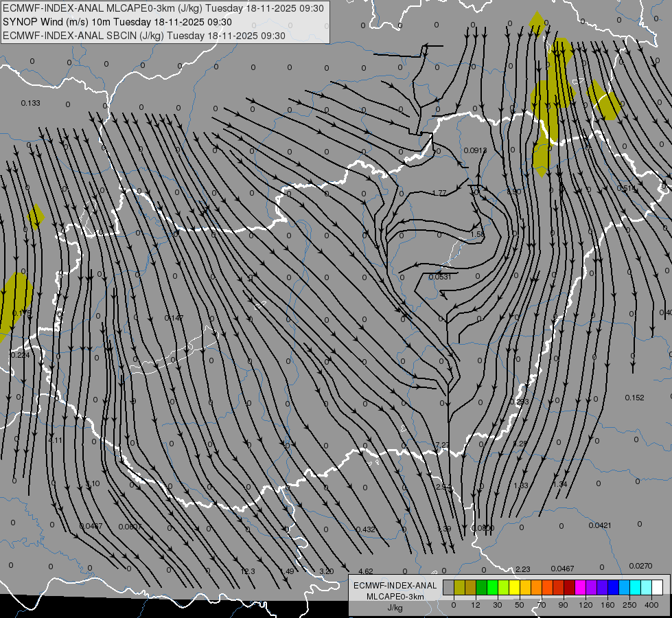Click the legend tick label 70
672x618 pixels.
(542, 605)
